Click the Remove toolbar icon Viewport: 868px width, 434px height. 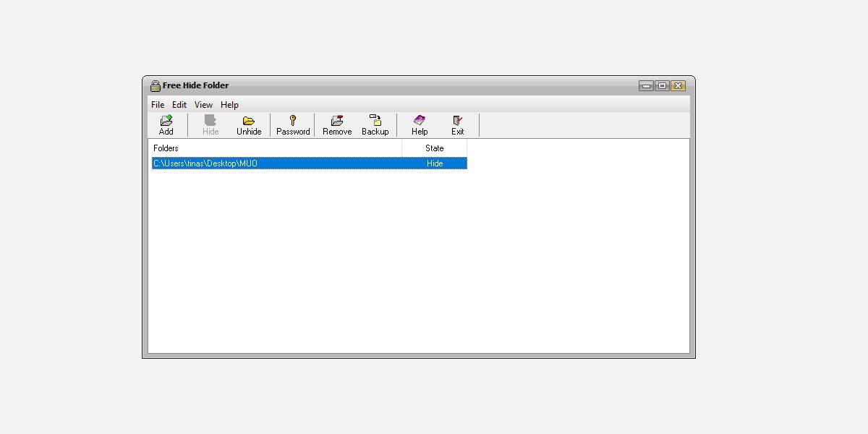[337, 120]
